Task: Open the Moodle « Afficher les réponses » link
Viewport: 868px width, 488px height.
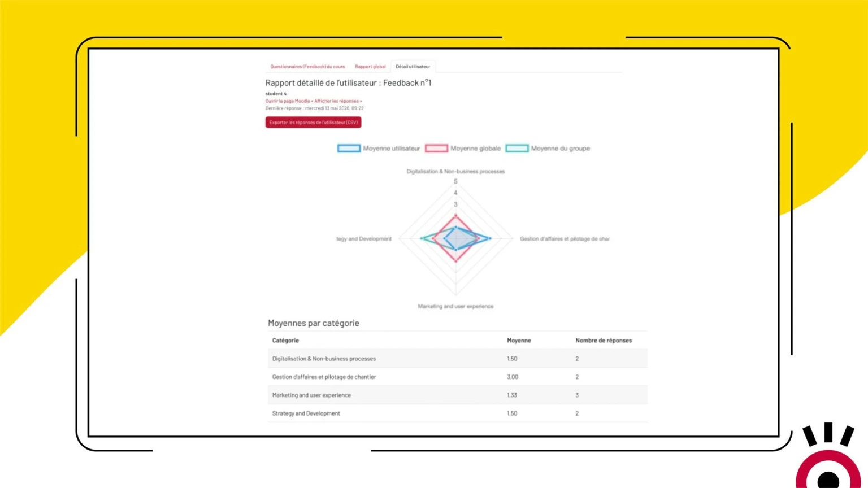Action: tap(314, 101)
